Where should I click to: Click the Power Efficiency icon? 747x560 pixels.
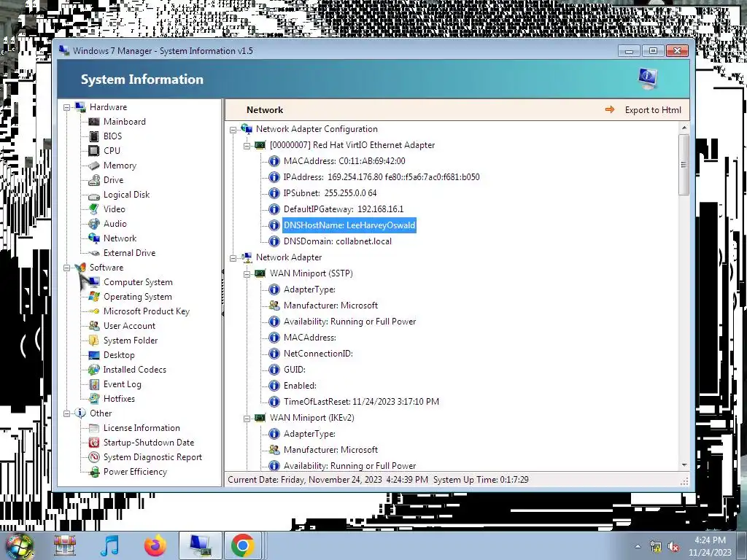(x=94, y=472)
